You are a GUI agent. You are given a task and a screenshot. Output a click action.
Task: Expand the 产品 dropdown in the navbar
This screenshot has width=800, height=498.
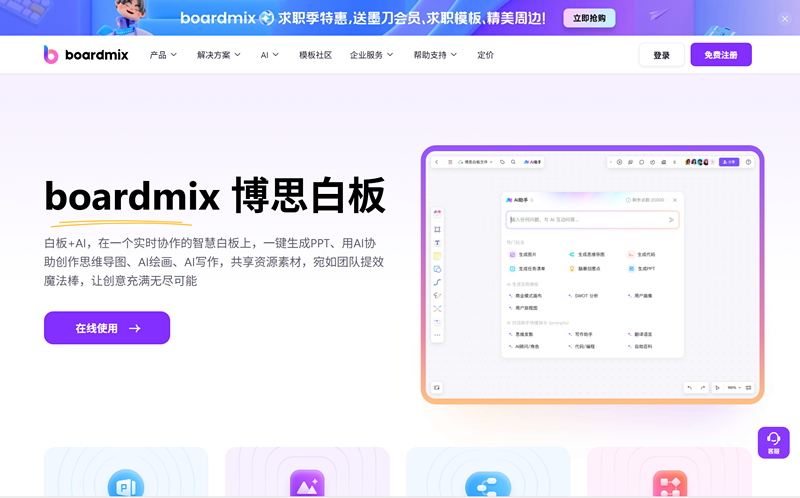(x=163, y=55)
